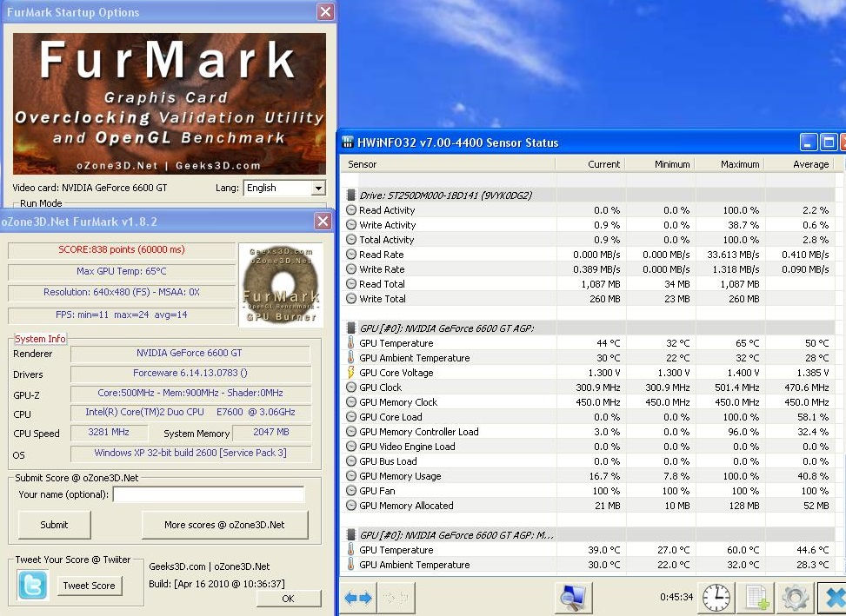Select the GPU Memory Allocated row label

pos(406,506)
